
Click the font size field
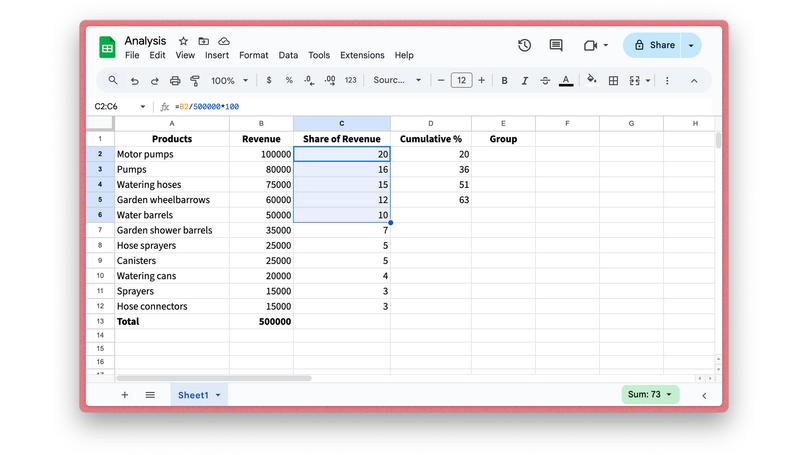461,80
